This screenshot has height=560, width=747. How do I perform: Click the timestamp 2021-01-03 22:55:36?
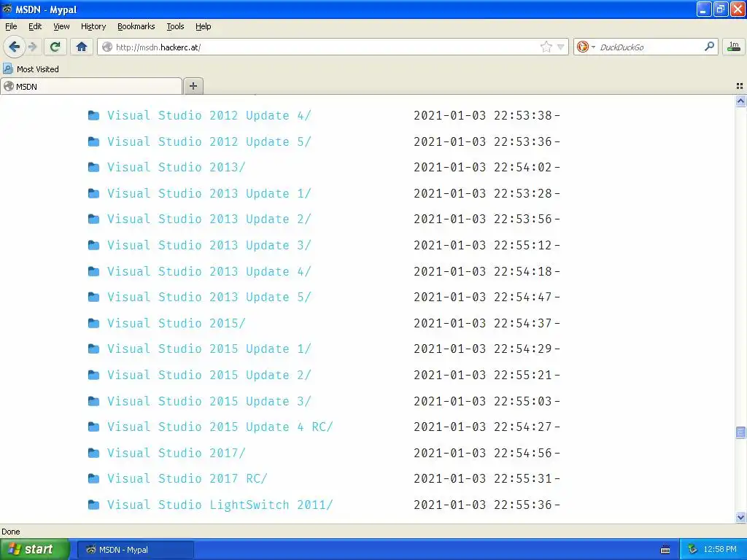coord(483,505)
